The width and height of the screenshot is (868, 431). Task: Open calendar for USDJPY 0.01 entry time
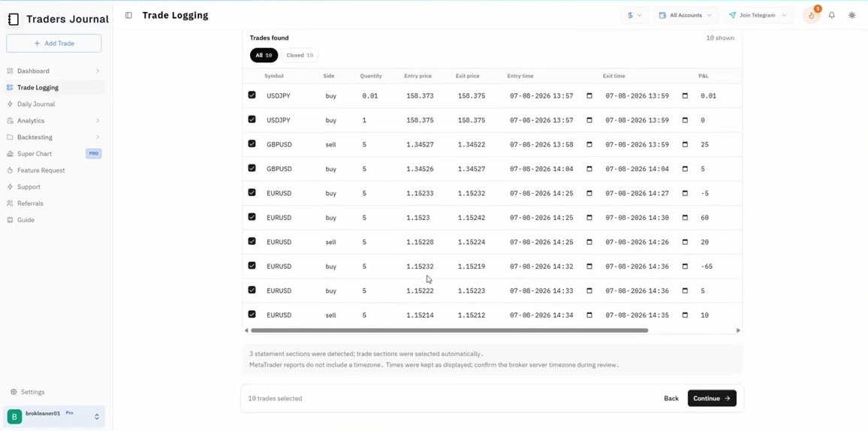click(589, 95)
